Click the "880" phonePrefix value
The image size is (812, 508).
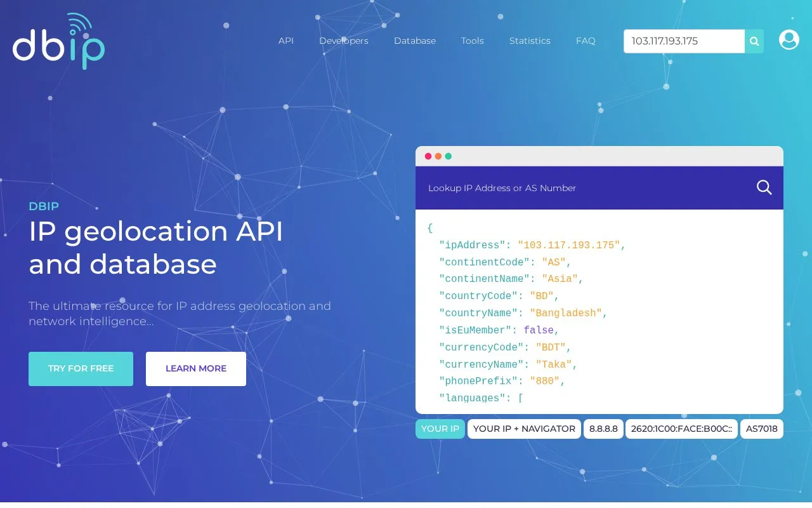[545, 381]
